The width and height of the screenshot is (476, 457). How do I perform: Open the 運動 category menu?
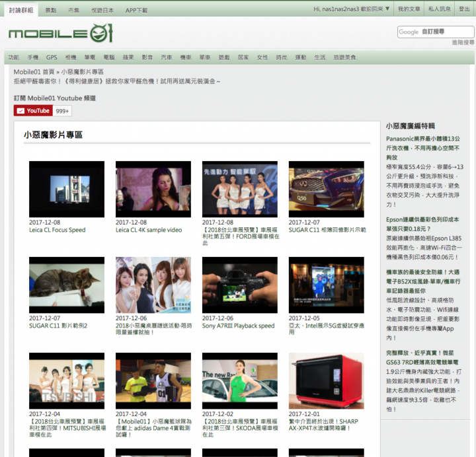301,57
